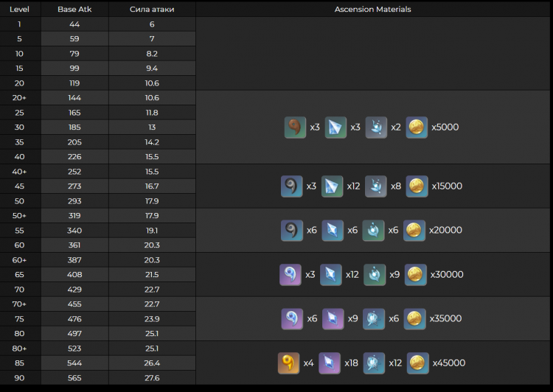Viewport: 553px width, 392px height.
Task: Click the Ascension Materials column header
Action: [x=373, y=10]
